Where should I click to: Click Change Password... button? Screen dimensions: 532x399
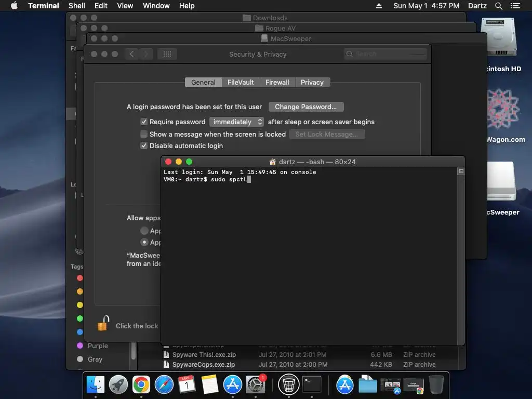click(306, 107)
